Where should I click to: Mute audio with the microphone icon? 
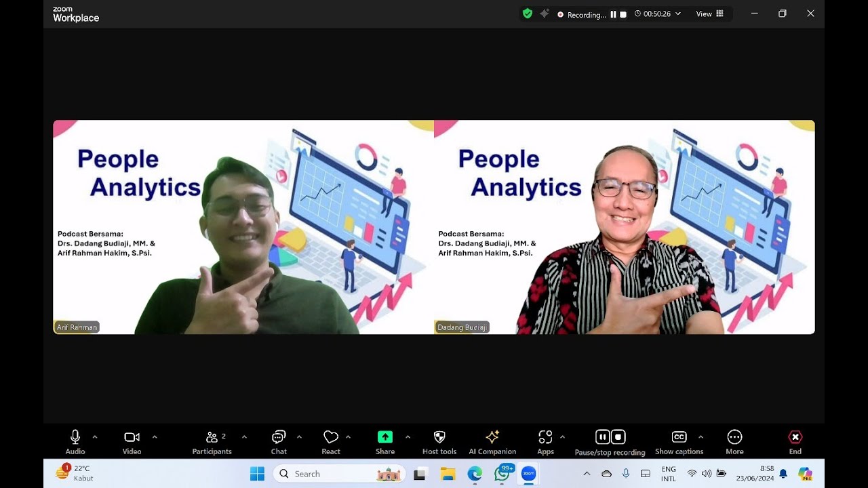tap(75, 437)
